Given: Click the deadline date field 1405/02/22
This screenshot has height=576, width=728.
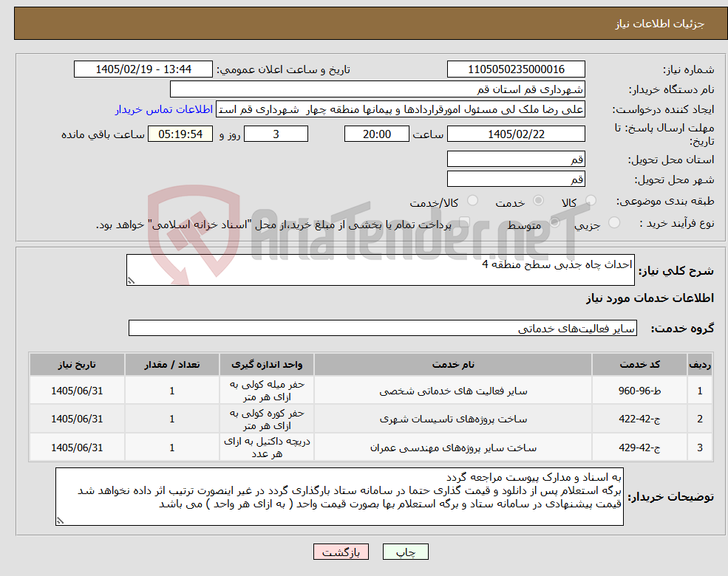Looking at the screenshot, I should pyautogui.click(x=516, y=134).
